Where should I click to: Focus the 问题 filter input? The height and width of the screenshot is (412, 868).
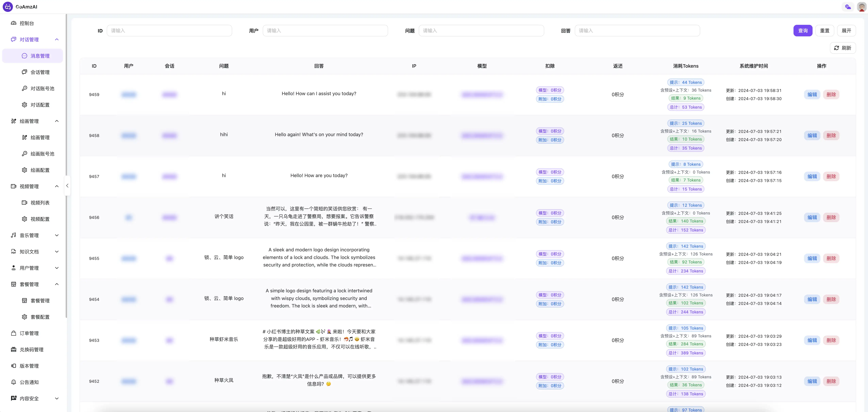click(481, 31)
